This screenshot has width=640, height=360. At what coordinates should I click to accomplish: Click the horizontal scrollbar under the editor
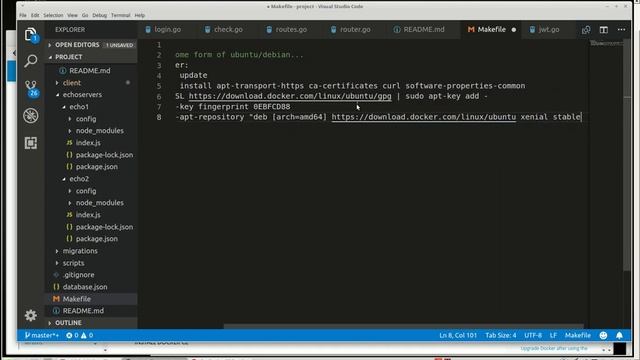coord(403,327)
